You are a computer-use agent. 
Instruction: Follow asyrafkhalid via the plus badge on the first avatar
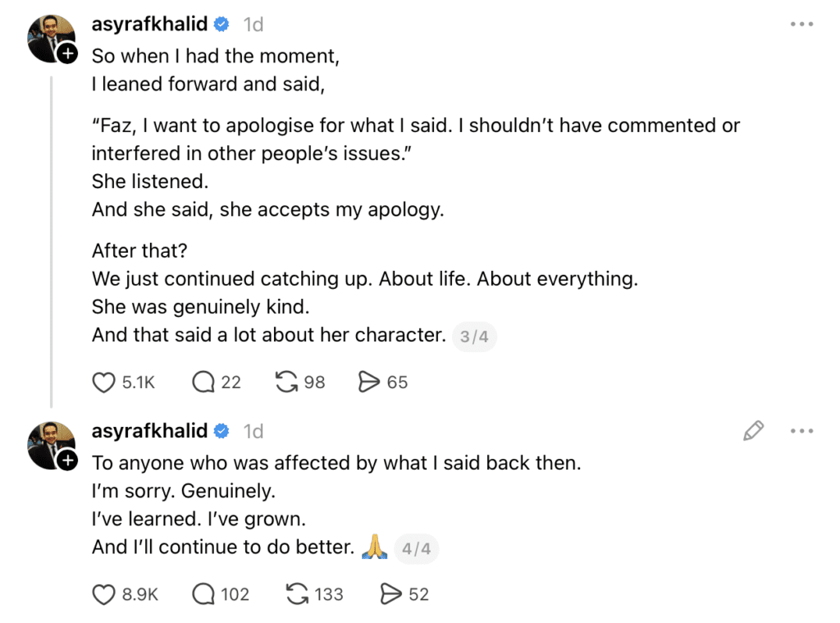pos(67,54)
